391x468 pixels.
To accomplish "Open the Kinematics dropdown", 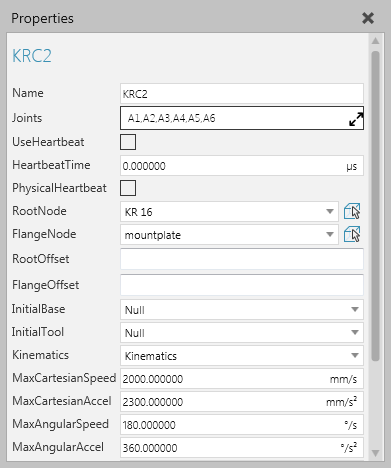I will [x=242, y=355].
